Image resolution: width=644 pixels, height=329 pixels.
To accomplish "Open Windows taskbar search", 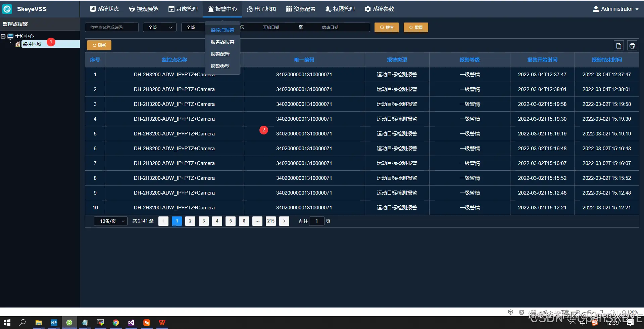I will tap(22, 323).
